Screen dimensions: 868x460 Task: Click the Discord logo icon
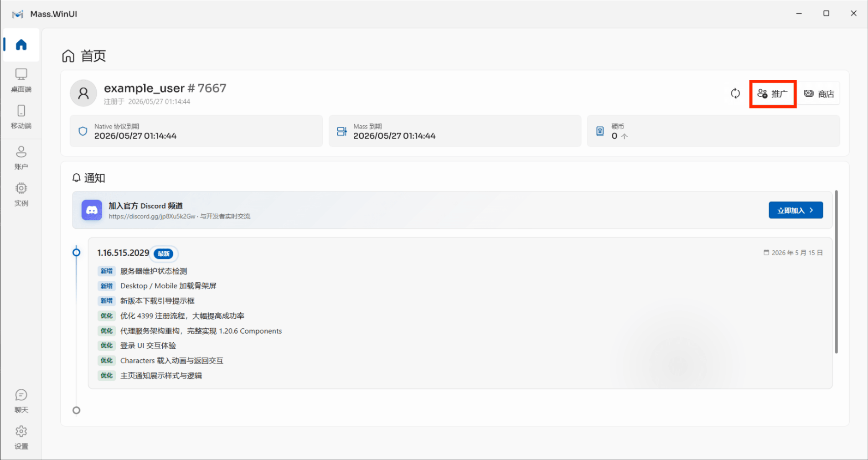[x=92, y=210]
